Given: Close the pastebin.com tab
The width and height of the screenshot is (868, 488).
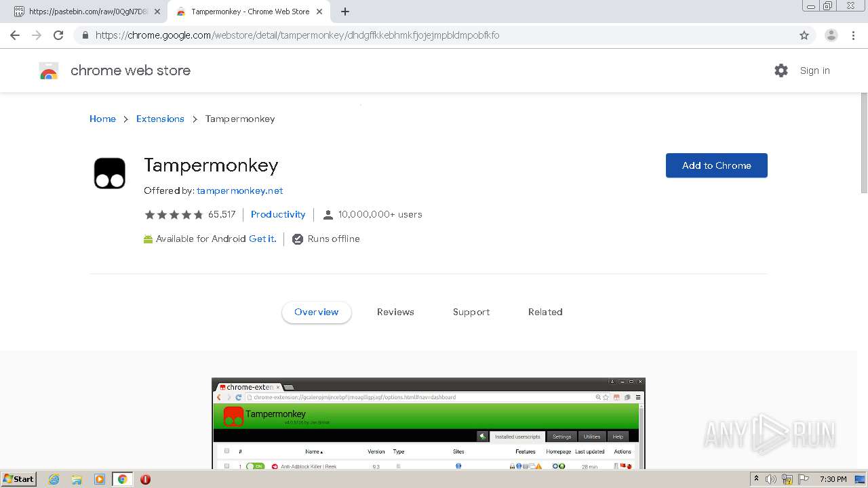Looking at the screenshot, I should (x=157, y=12).
